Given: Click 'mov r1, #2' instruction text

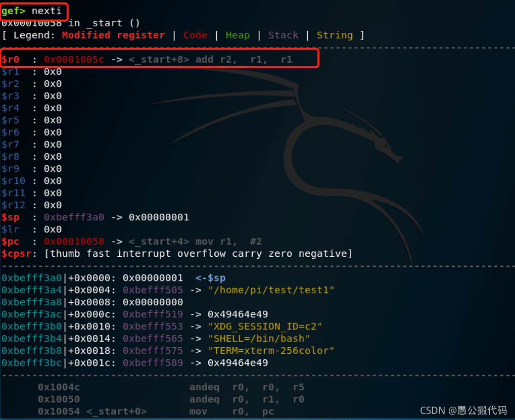Looking at the screenshot, I should [228, 242].
